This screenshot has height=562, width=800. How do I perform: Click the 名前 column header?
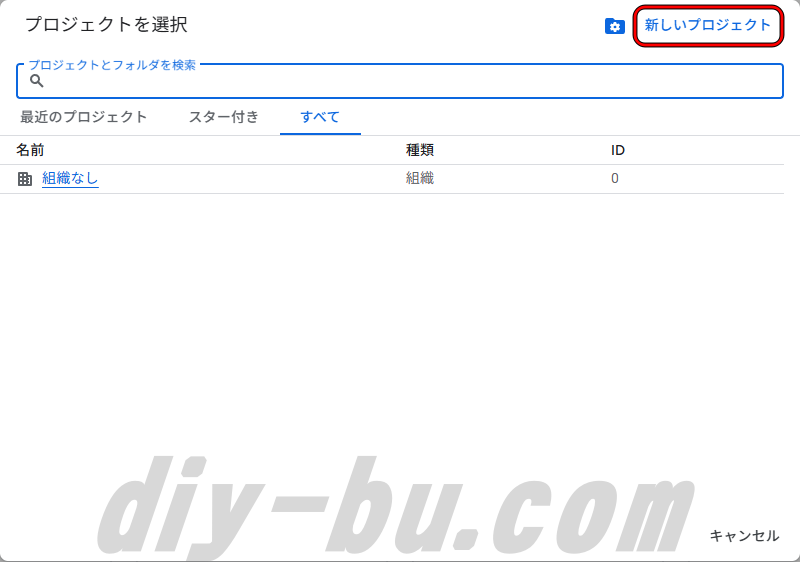click(x=31, y=150)
